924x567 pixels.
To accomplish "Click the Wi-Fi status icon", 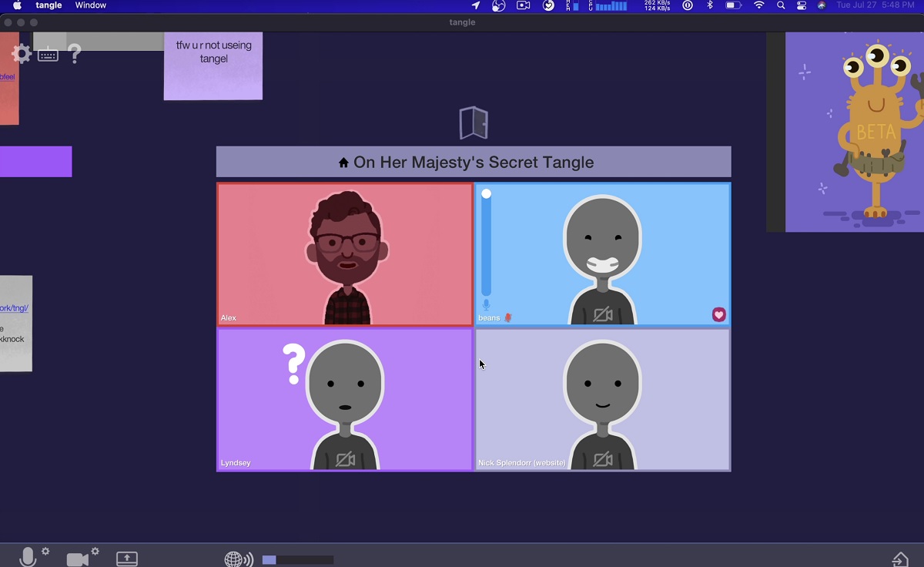I will [759, 5].
